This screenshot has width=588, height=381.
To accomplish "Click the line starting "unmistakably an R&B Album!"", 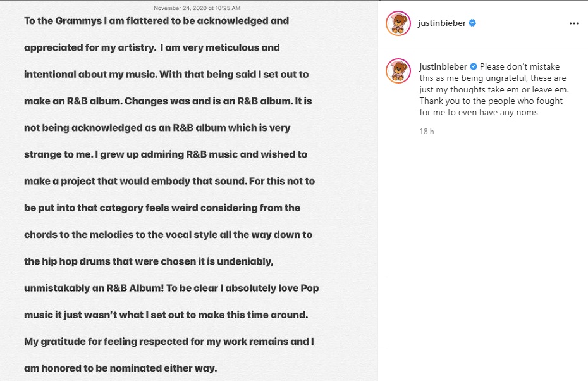I will click(x=171, y=288).
